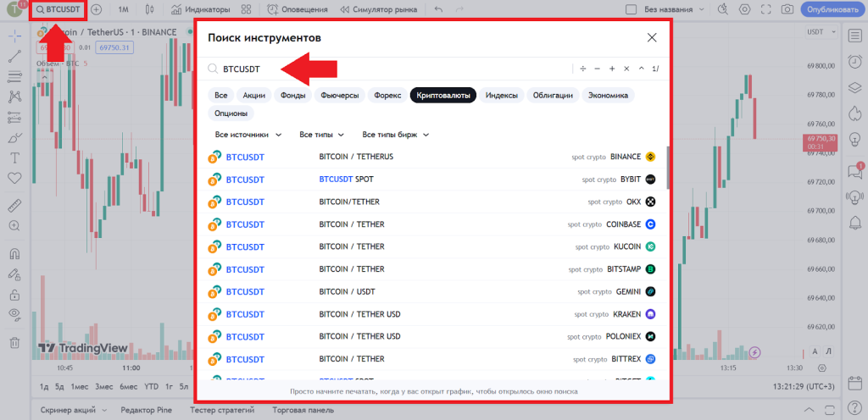868x420 pixels.
Task: Open the forecasting and measurement tools
Action: [15, 117]
